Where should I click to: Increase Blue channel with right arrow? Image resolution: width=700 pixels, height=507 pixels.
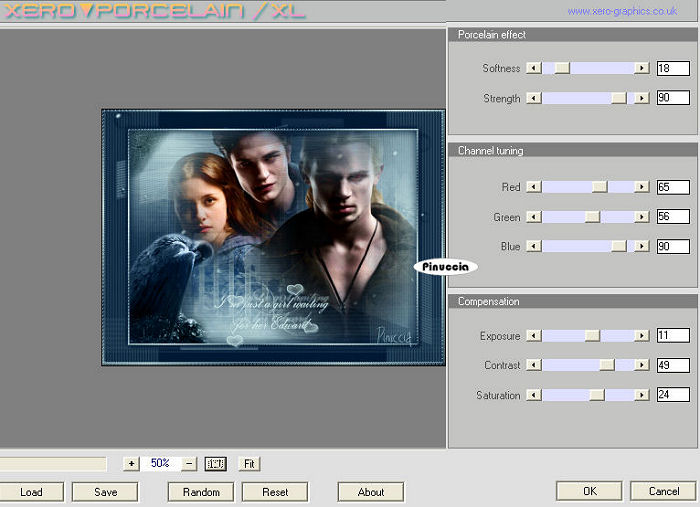(642, 246)
